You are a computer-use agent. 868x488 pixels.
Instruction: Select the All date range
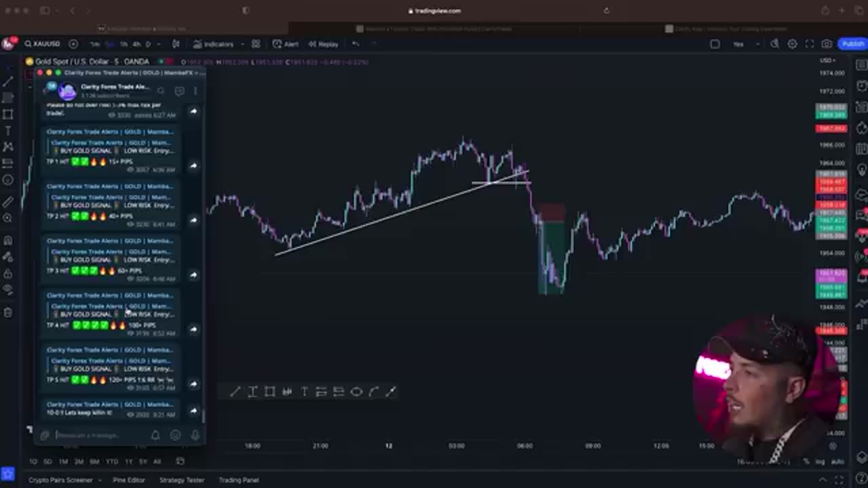[x=157, y=462]
